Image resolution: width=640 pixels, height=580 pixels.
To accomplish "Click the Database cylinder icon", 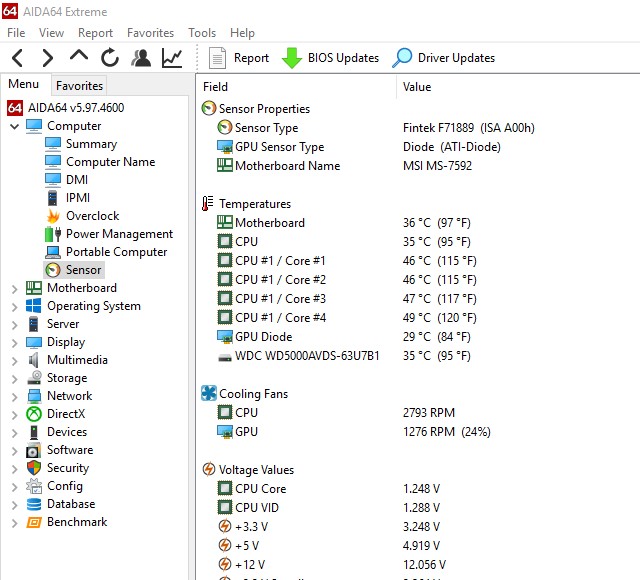I will [34, 504].
